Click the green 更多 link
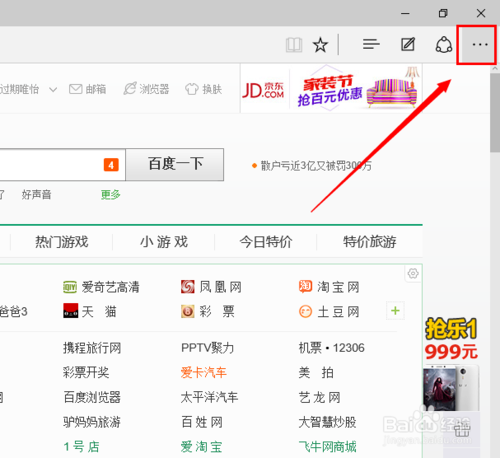The image size is (500, 458). (x=111, y=194)
